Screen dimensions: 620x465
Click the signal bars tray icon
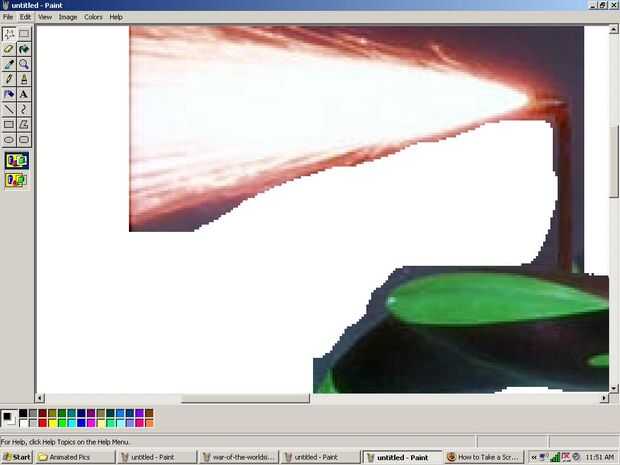(555, 457)
